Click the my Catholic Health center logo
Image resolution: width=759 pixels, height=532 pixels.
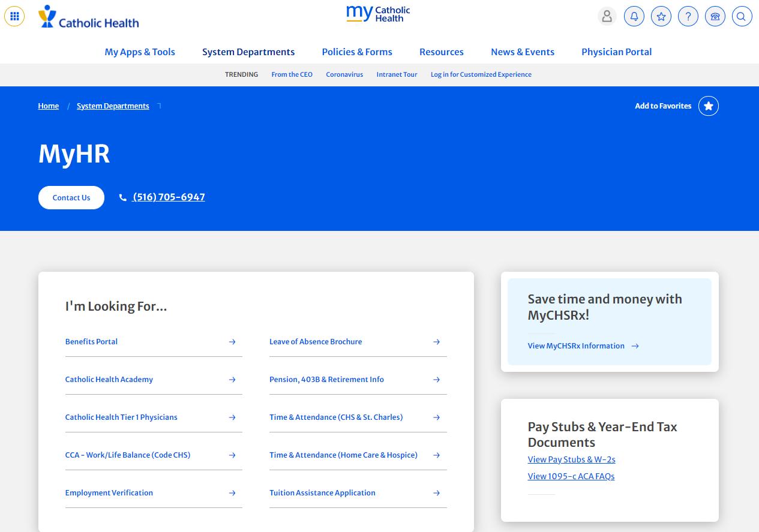378,14
